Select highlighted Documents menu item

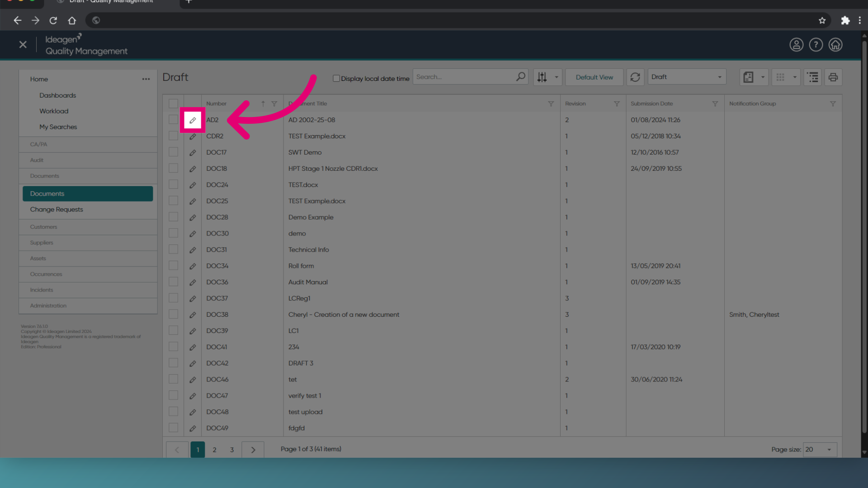(88, 194)
